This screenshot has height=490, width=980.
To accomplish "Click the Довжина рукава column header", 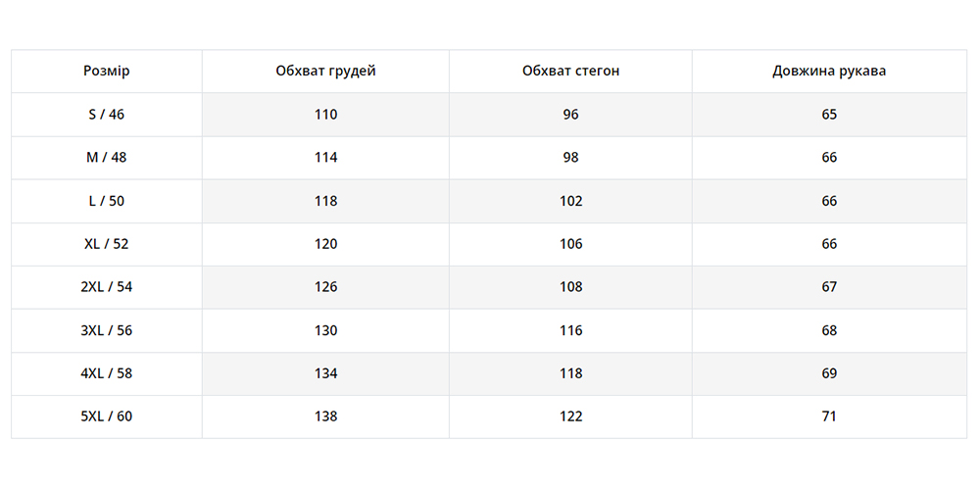I will [829, 72].
